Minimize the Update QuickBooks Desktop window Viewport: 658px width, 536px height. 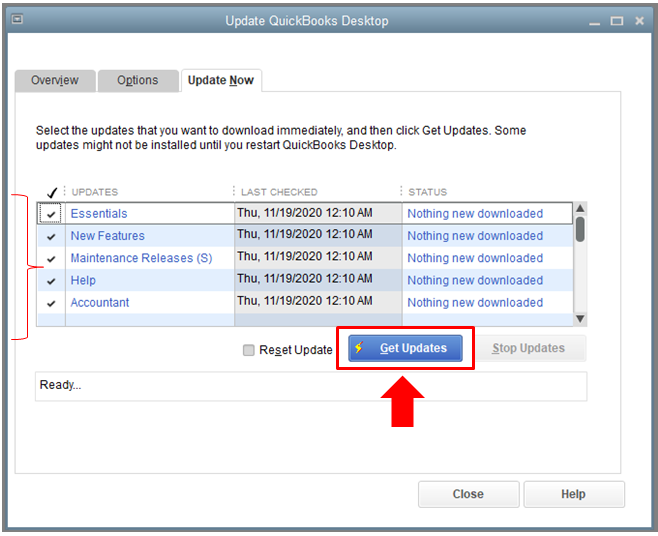tap(594, 22)
